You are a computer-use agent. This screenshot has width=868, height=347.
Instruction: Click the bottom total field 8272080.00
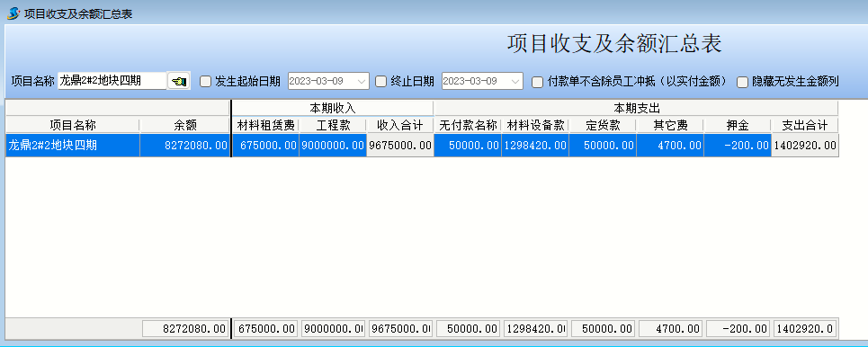click(x=185, y=329)
